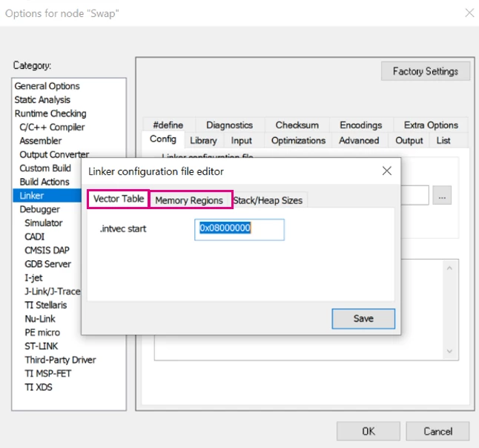Select I-jet category

33,278
